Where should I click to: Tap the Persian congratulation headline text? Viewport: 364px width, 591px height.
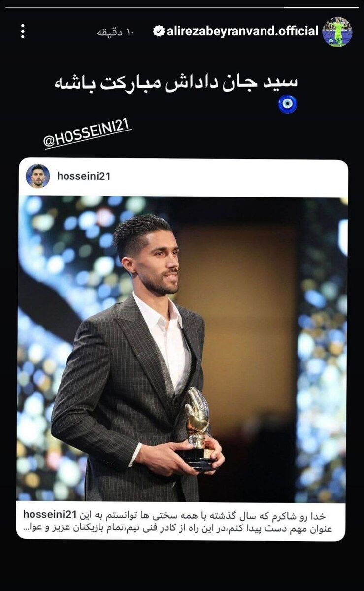click(177, 83)
